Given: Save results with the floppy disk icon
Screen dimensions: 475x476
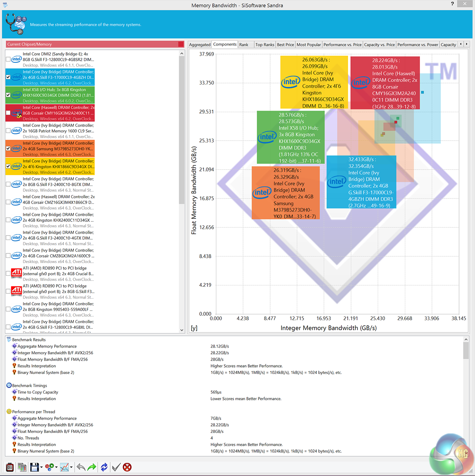Looking at the screenshot, I should click(35, 467).
